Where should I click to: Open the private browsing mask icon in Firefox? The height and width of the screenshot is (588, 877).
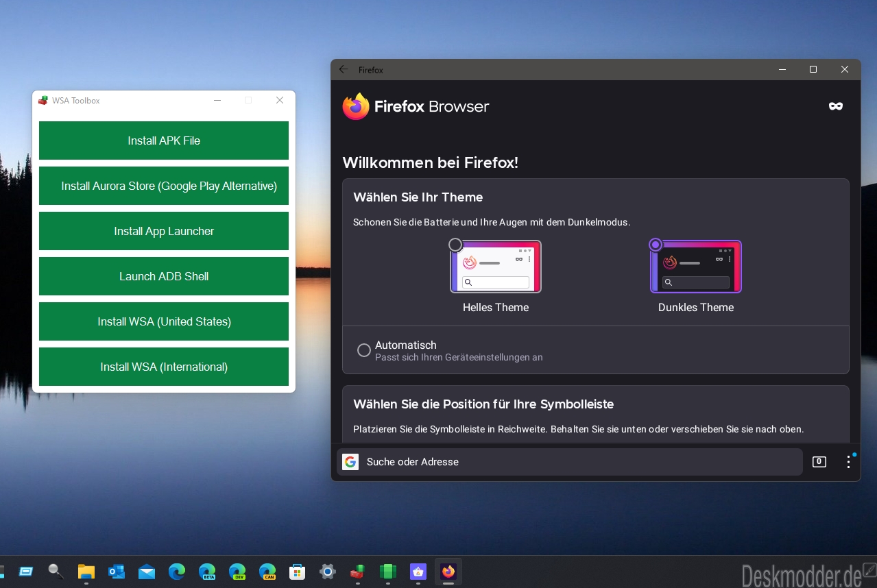pyautogui.click(x=835, y=106)
